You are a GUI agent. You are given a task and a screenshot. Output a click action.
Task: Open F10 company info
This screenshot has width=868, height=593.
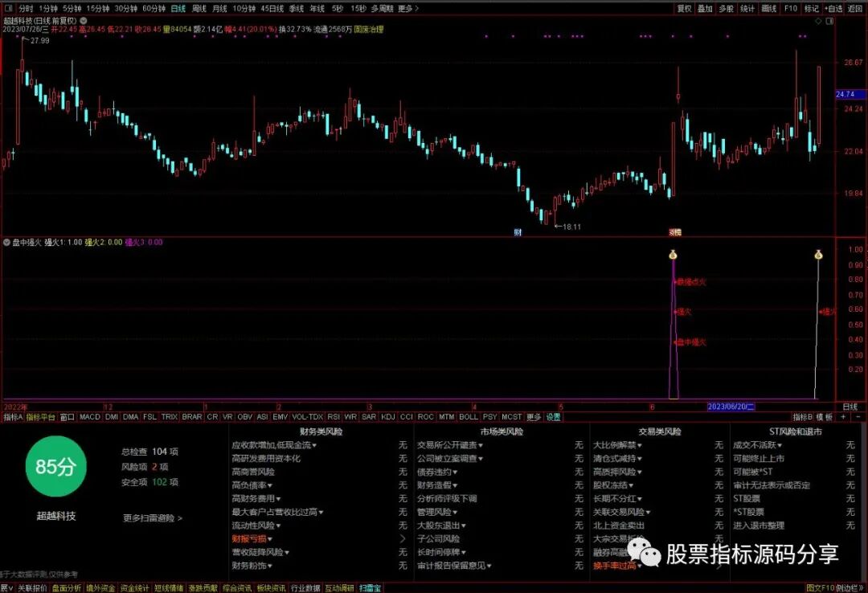pyautogui.click(x=791, y=8)
